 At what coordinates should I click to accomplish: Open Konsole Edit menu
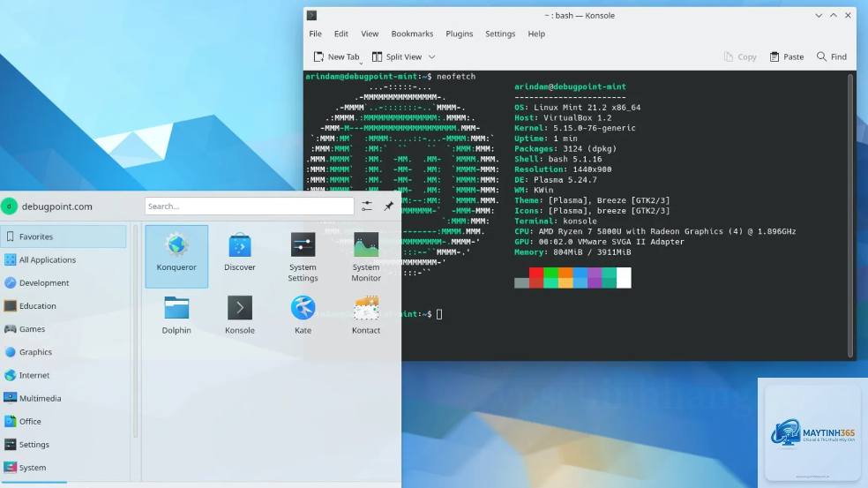[x=341, y=34]
